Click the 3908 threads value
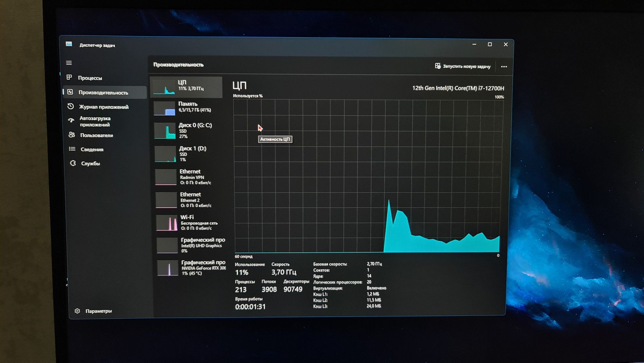Viewport: 644px width, 363px height. 269,289
